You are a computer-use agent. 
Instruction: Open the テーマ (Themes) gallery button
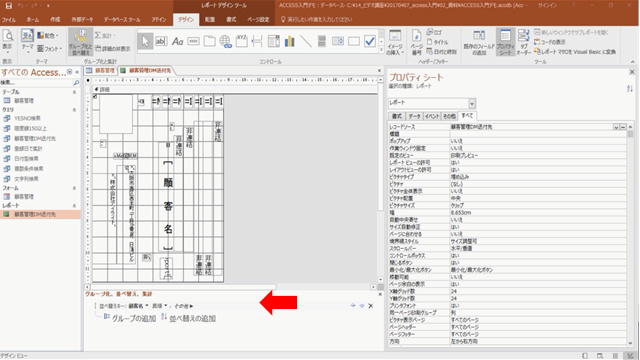tap(27, 41)
